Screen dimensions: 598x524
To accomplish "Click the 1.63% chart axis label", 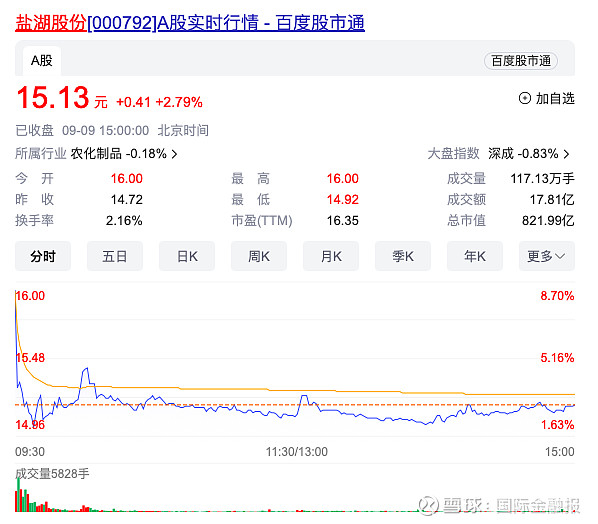I will [x=558, y=424].
